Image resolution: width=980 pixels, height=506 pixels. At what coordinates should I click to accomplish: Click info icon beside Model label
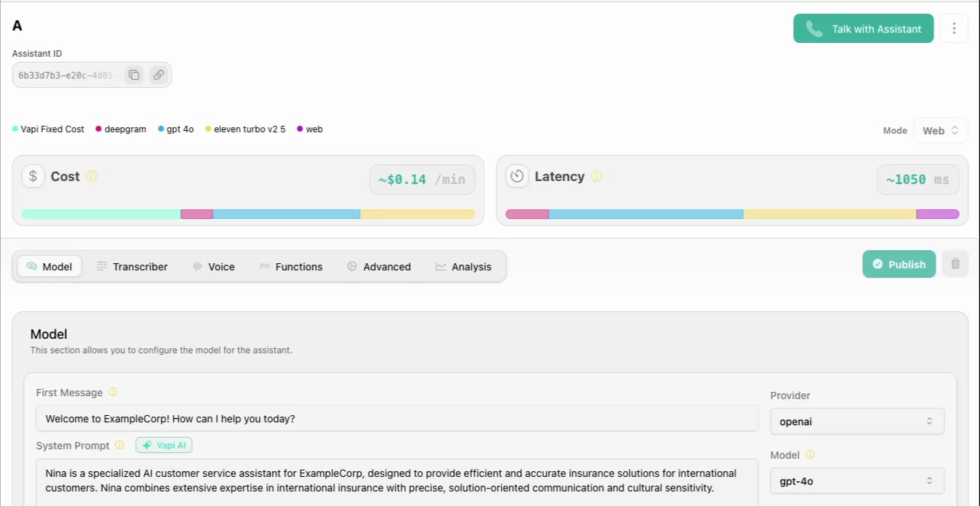point(810,455)
